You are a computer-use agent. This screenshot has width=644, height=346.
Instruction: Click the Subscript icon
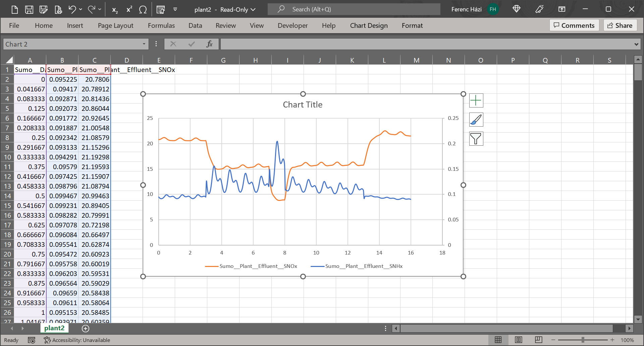(x=115, y=10)
